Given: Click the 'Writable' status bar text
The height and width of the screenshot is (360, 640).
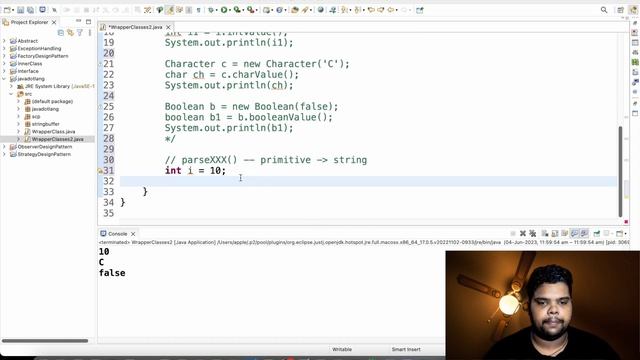Looking at the screenshot, I should 342,349.
